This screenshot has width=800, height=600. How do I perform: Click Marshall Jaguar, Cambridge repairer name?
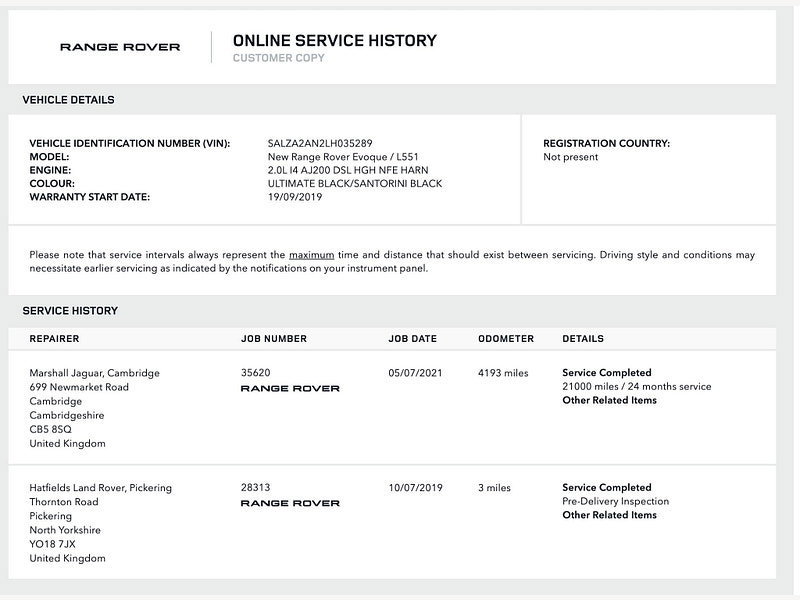tap(94, 373)
